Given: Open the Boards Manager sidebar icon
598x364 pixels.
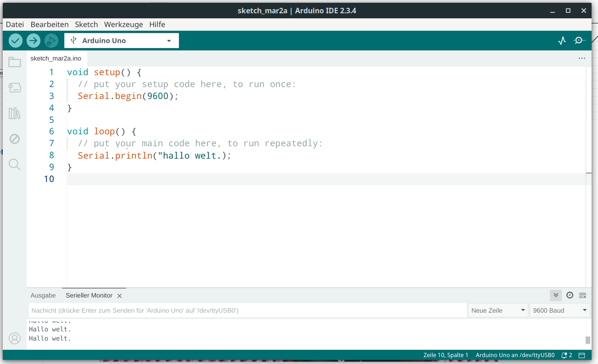Looking at the screenshot, I should pos(14,88).
